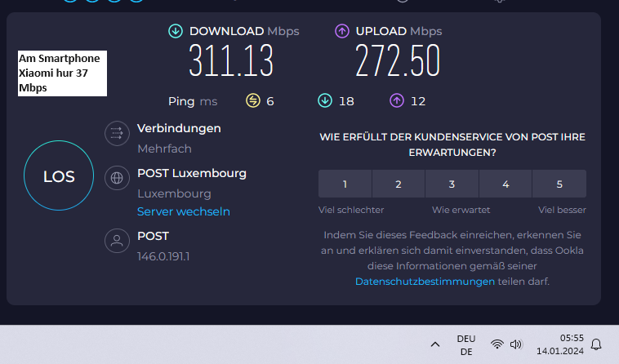Rate customer service with 5
Viewport: 619px width, 364px height.
559,184
